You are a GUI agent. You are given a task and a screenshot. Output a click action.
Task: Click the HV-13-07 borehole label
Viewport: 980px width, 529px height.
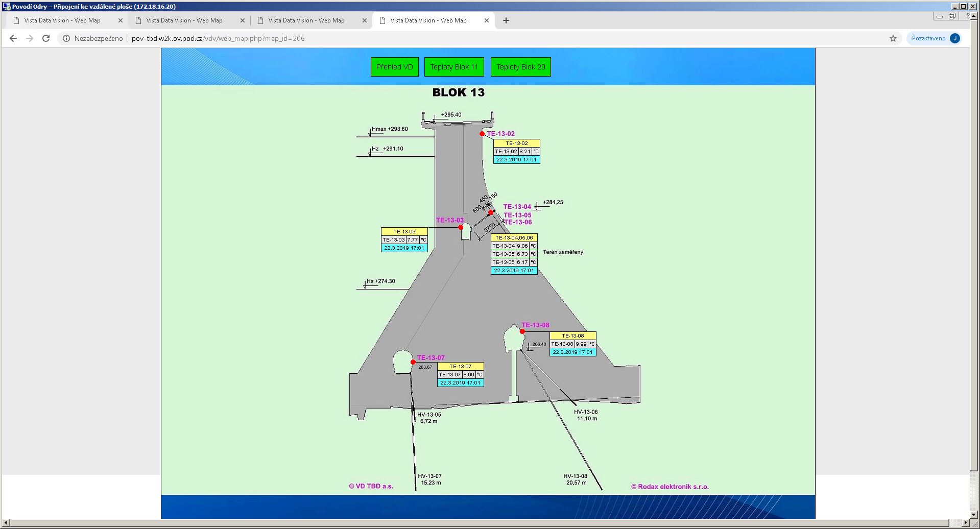[x=430, y=476]
